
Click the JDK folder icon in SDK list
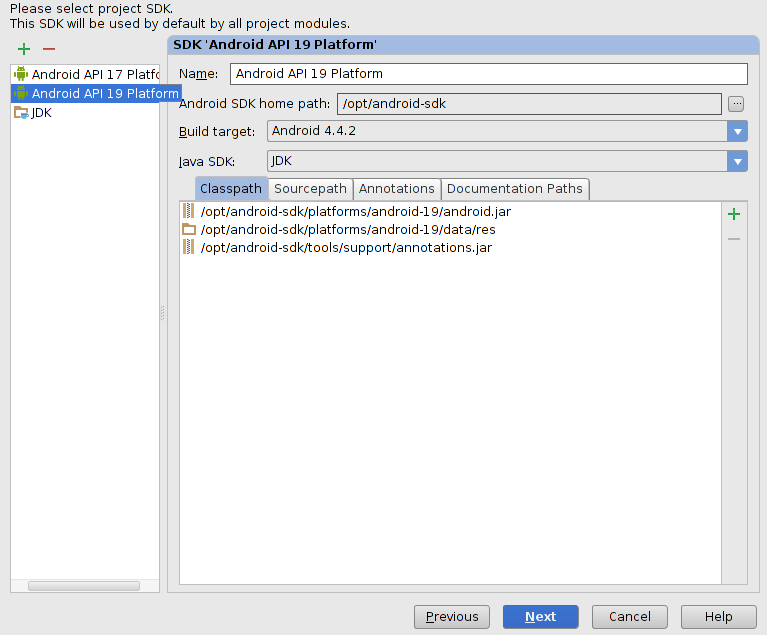(21, 113)
